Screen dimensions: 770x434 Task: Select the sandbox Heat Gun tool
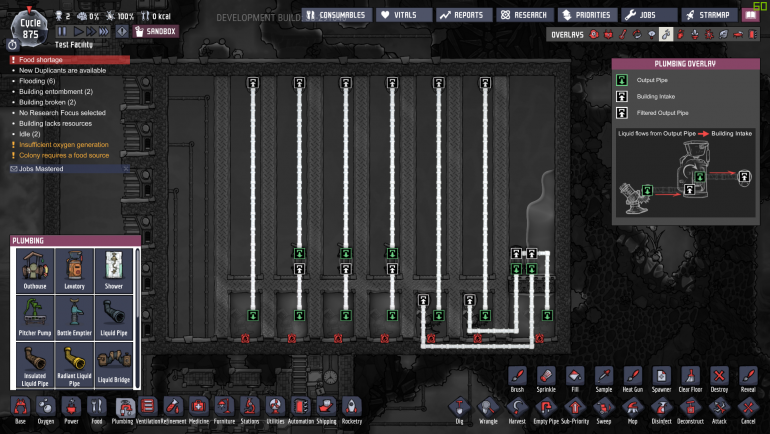632,379
